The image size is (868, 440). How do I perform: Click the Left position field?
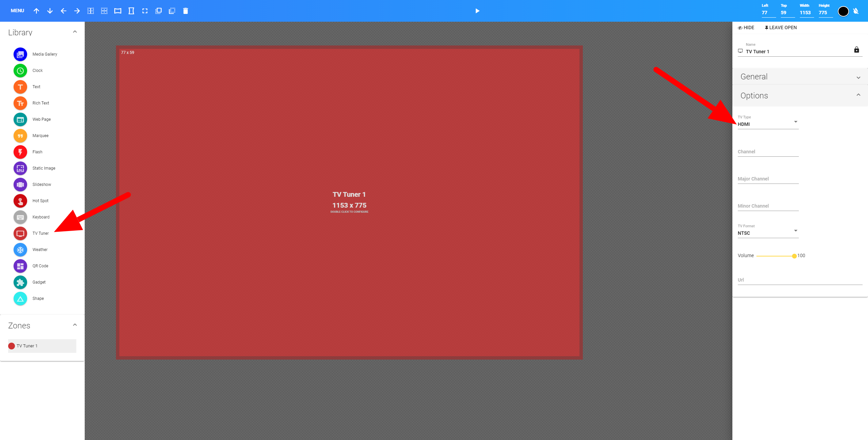point(768,13)
